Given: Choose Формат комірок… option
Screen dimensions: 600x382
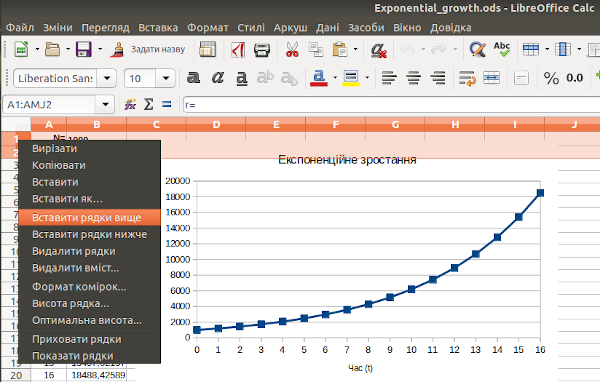Looking at the screenshot, I should [90, 286].
